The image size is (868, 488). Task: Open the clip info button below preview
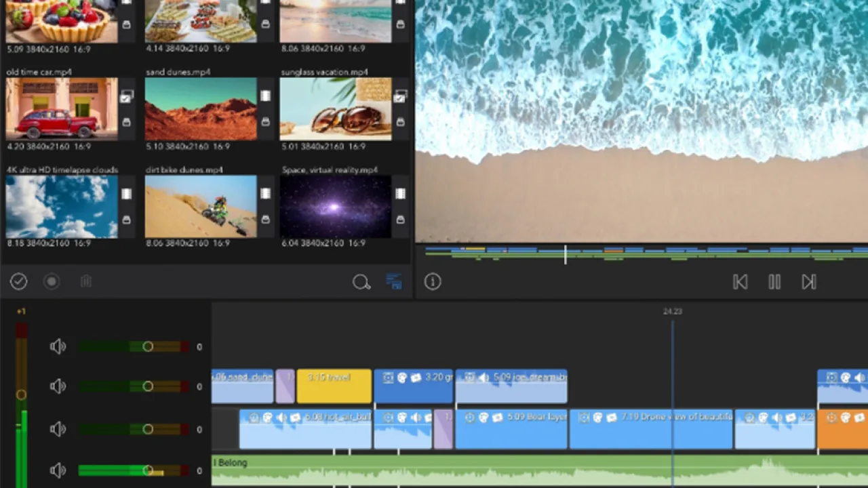(x=433, y=282)
